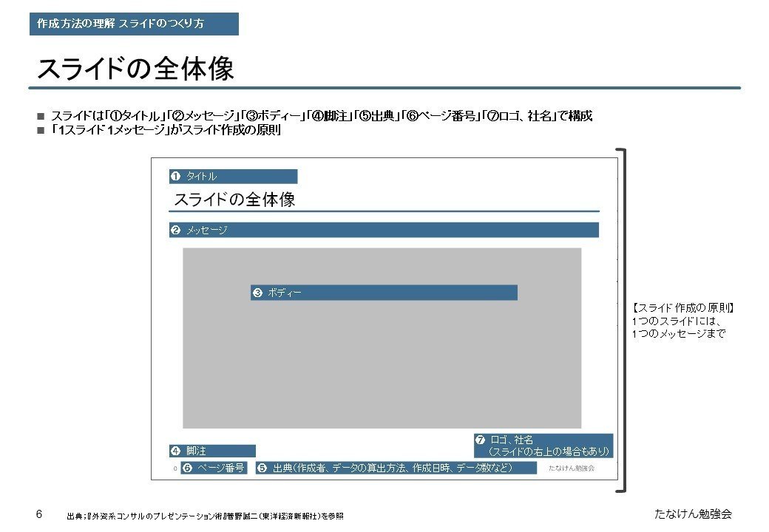Click the 作成方法の理解 header strip
The height and width of the screenshot is (532, 769).
click(133, 22)
